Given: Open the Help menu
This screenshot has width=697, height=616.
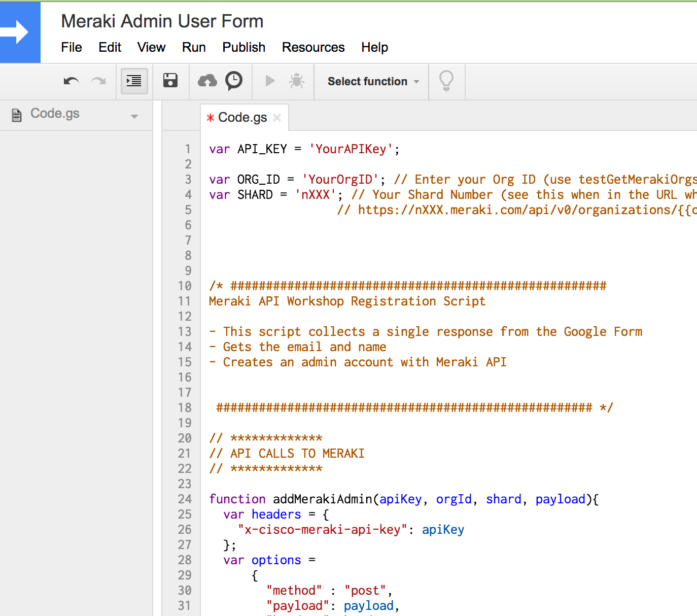Looking at the screenshot, I should [374, 47].
